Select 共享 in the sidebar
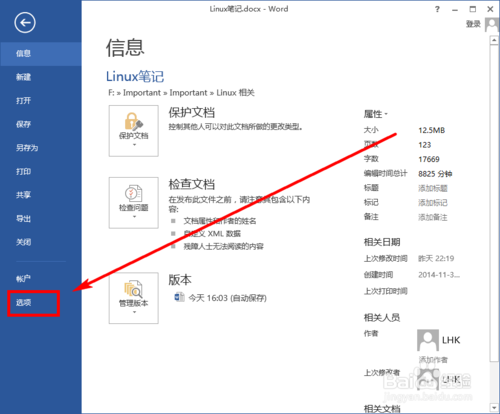 pyautogui.click(x=41, y=195)
